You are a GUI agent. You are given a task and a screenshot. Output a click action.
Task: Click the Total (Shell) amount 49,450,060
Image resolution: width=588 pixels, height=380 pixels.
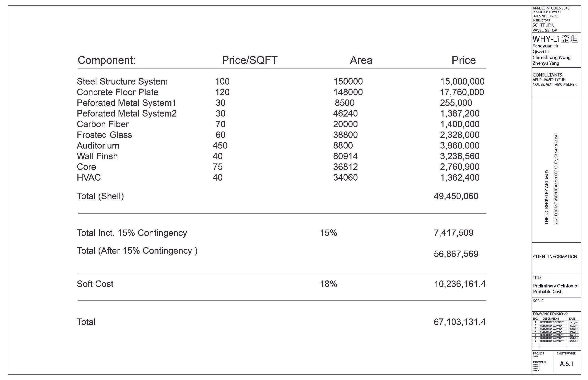click(456, 196)
